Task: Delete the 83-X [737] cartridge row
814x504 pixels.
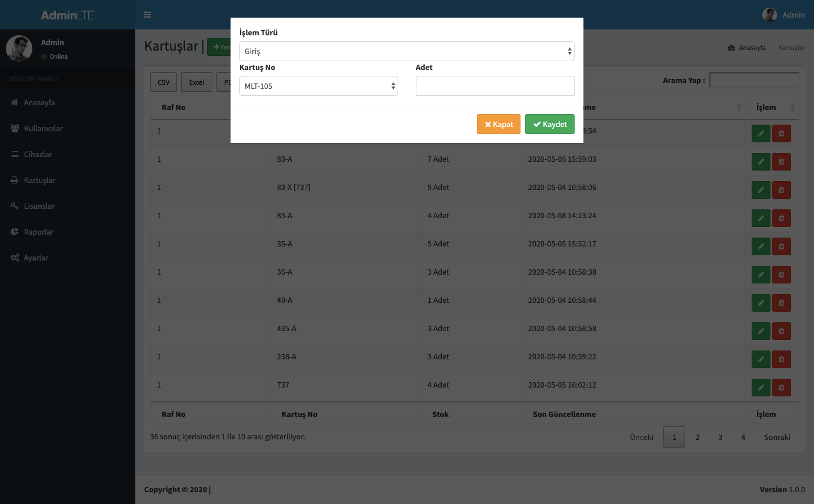Action: point(782,190)
